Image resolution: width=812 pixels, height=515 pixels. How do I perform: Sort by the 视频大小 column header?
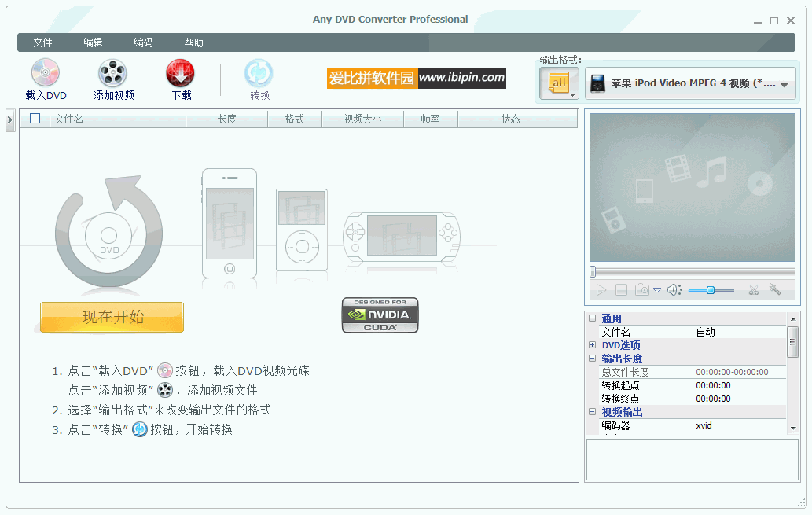point(362,120)
